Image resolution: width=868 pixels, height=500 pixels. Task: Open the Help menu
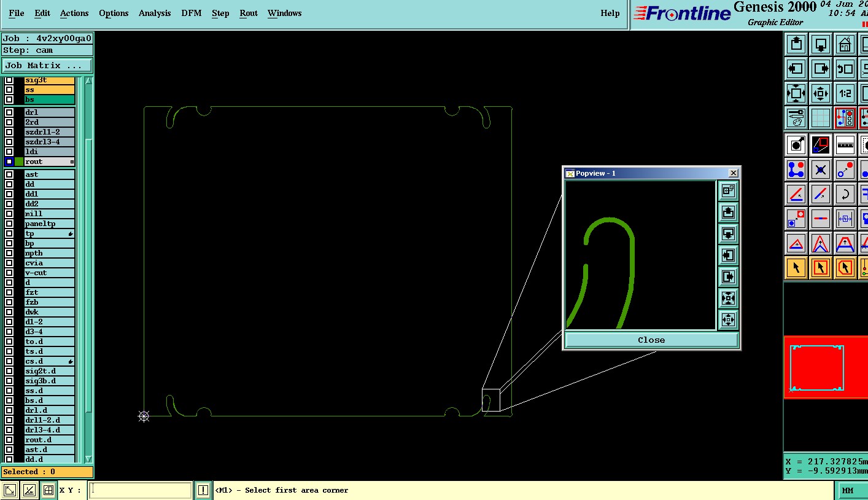click(x=610, y=13)
